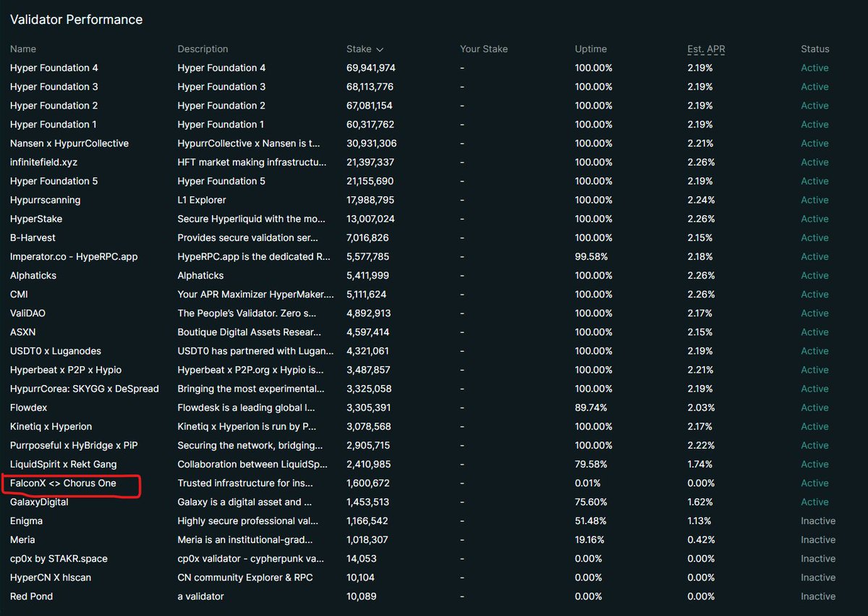This screenshot has height=616, width=868.
Task: Click Active status in the GalaxyDigital row
Action: click(814, 502)
